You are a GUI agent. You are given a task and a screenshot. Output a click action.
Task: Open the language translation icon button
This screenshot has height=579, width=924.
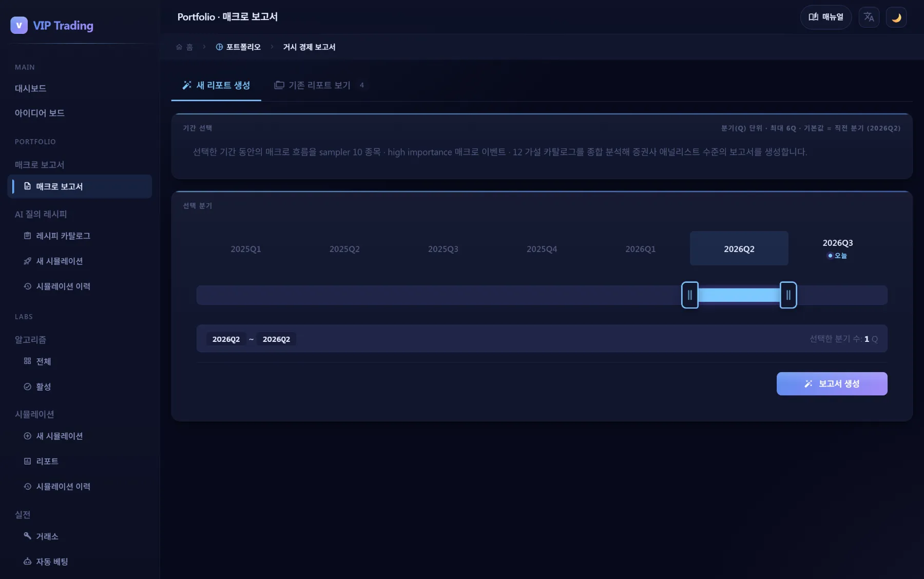869,17
